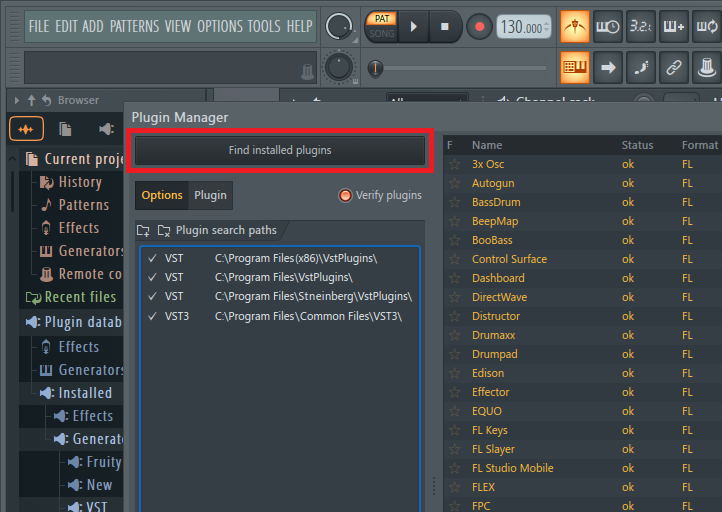Click the remove search path folder icon
Screen dimensions: 722x512
(163, 230)
